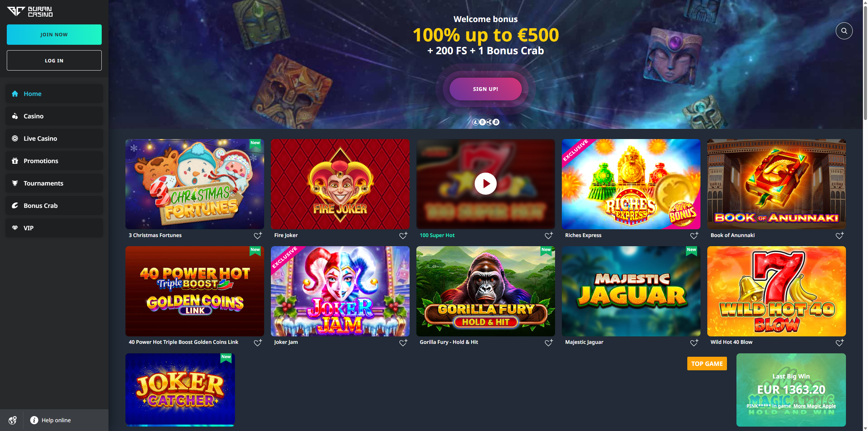Click the JOIN NOW button
The width and height of the screenshot is (868, 431).
[x=54, y=35]
